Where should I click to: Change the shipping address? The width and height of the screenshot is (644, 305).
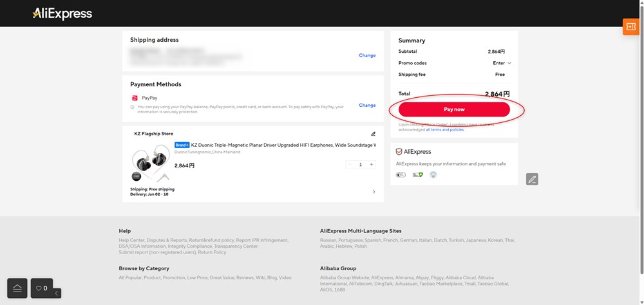367,55
